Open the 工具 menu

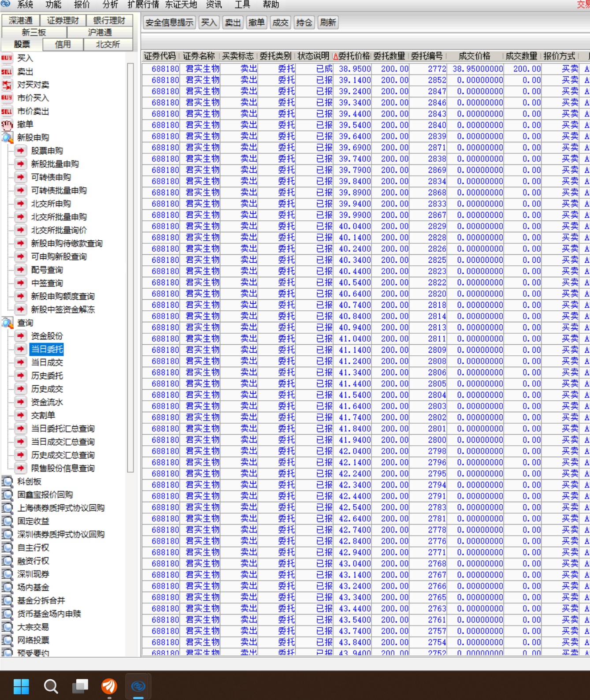(242, 5)
